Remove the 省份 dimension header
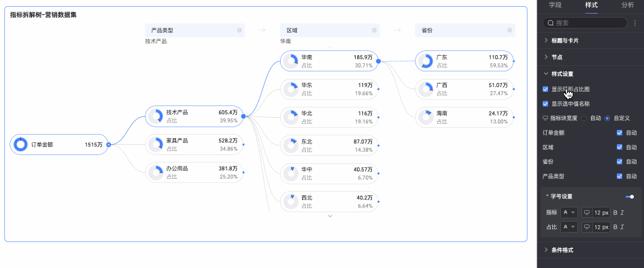Image resolution: width=644 pixels, height=268 pixels. click(x=510, y=31)
